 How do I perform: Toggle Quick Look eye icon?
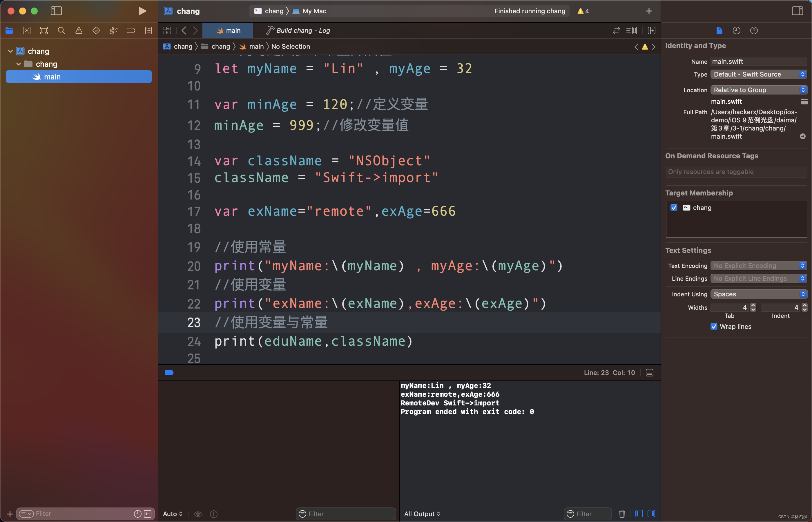pos(198,514)
